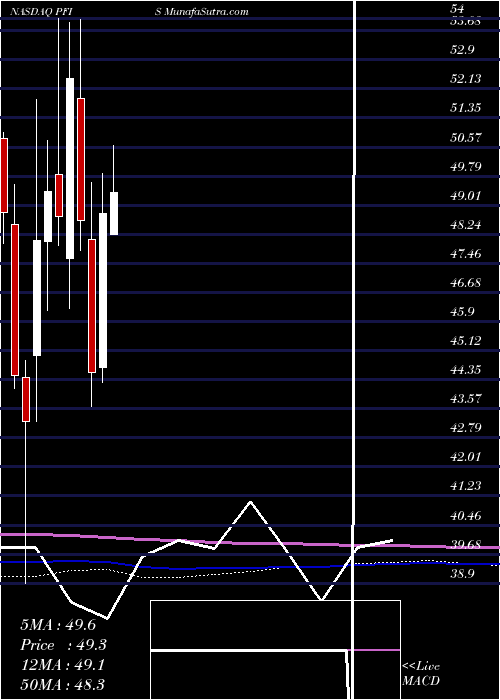Click the 12MA : 49.1 readout
Screen dimensions: 500x700
point(62,665)
